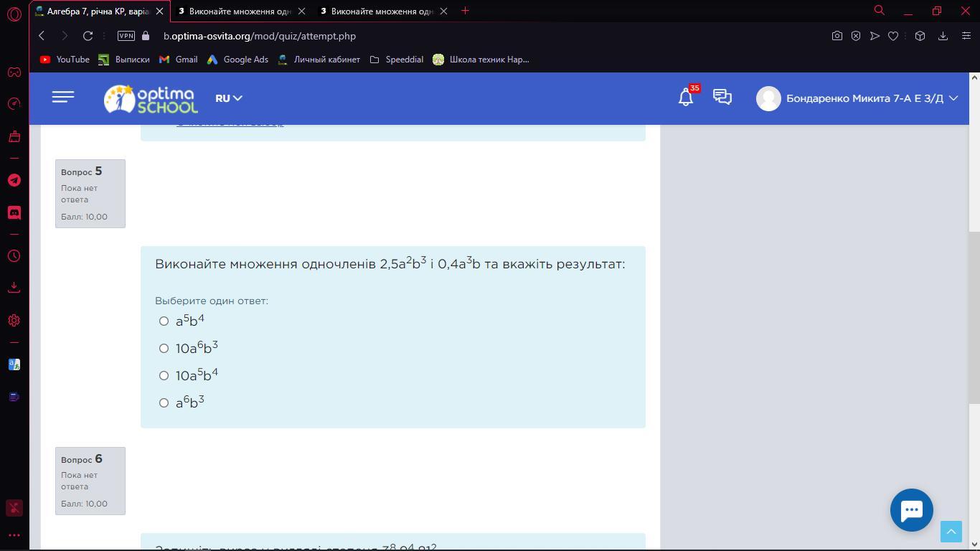Click the Вопрос 5 info box

(x=90, y=194)
